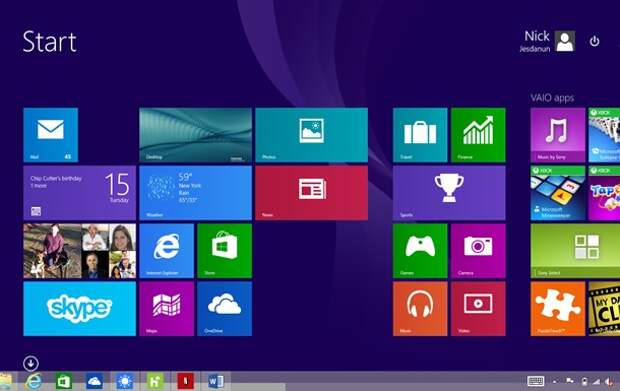620x391 pixels.
Task: Open the PuzzleTouch puzzle piece tile
Action: [x=558, y=309]
